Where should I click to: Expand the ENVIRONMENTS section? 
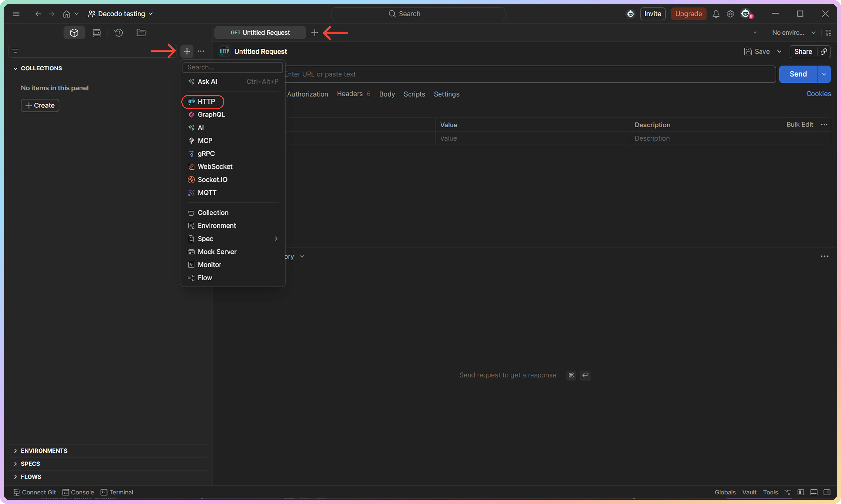coord(16,451)
